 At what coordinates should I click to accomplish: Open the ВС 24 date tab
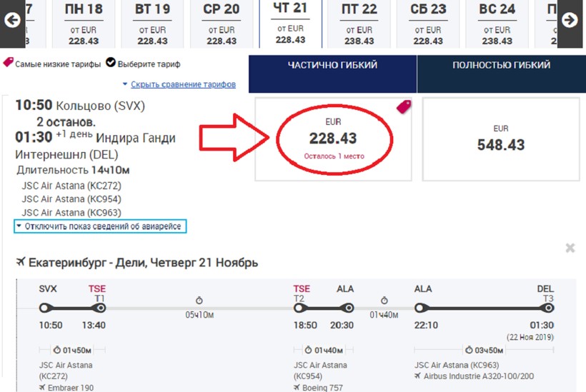pyautogui.click(x=497, y=23)
